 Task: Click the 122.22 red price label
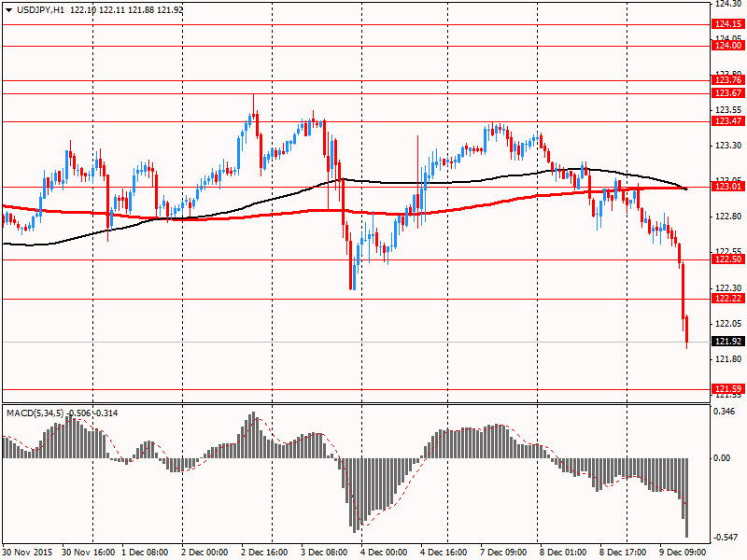pos(727,299)
